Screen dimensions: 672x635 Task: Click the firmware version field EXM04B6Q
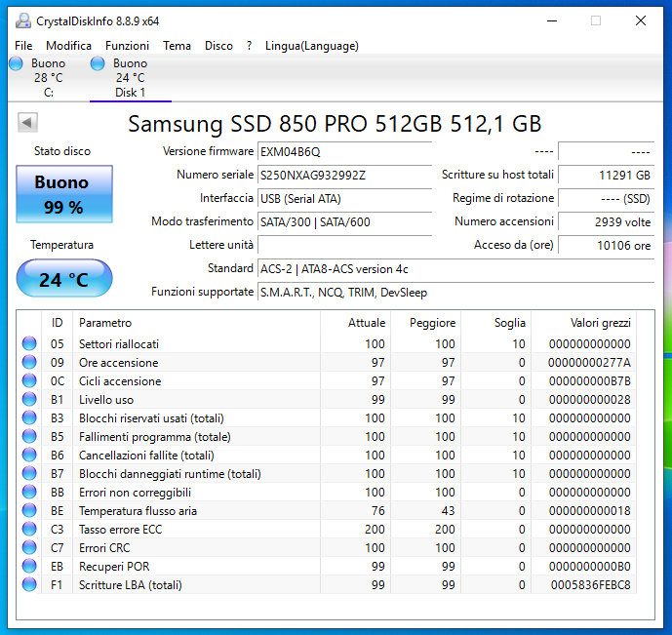pyautogui.click(x=344, y=152)
